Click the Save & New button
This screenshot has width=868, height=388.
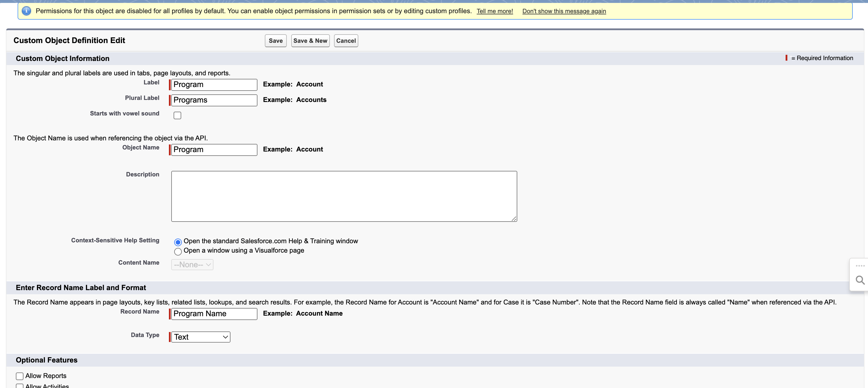click(x=310, y=41)
